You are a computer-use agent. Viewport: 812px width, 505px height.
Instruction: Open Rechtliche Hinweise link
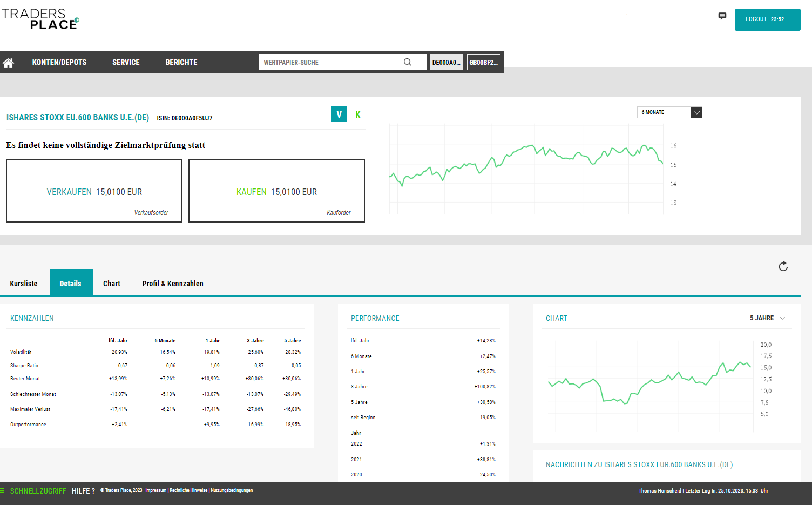(188, 490)
